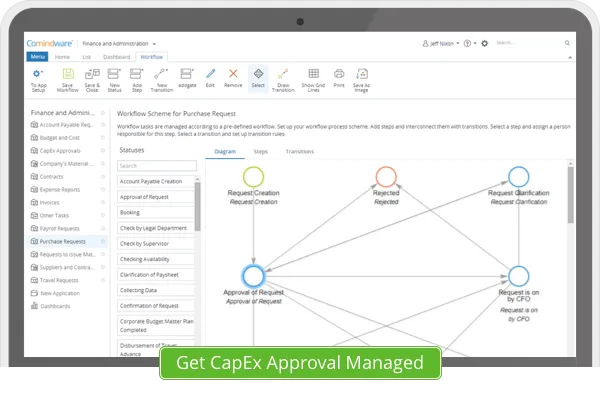Activate the Select tool
This screenshot has width=600, height=396.
click(258, 78)
